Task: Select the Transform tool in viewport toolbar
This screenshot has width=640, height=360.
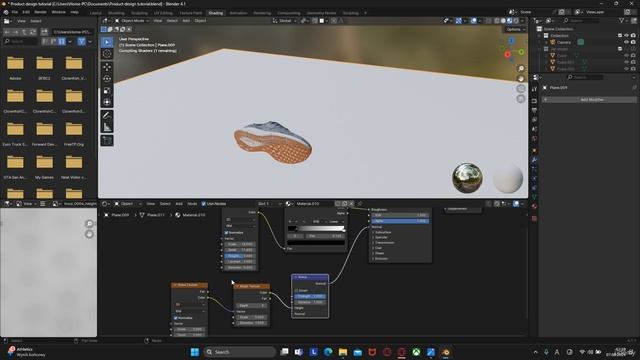Action: [x=107, y=102]
